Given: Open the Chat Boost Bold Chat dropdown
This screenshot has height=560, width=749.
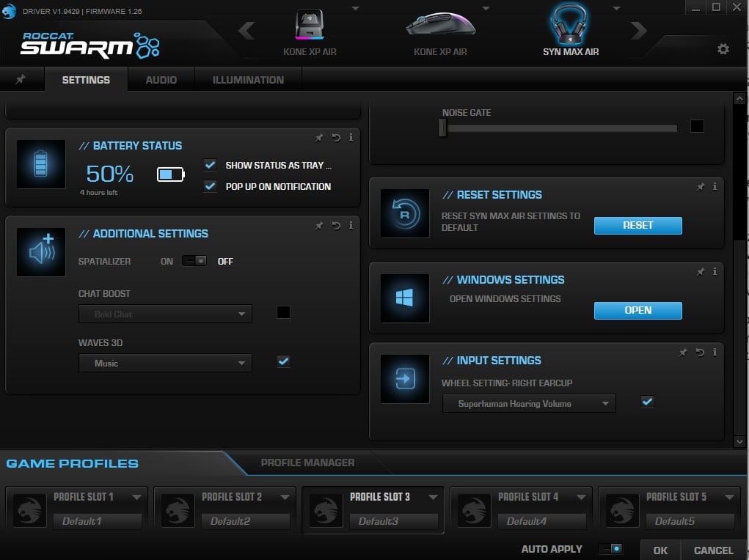Looking at the screenshot, I should pyautogui.click(x=165, y=314).
